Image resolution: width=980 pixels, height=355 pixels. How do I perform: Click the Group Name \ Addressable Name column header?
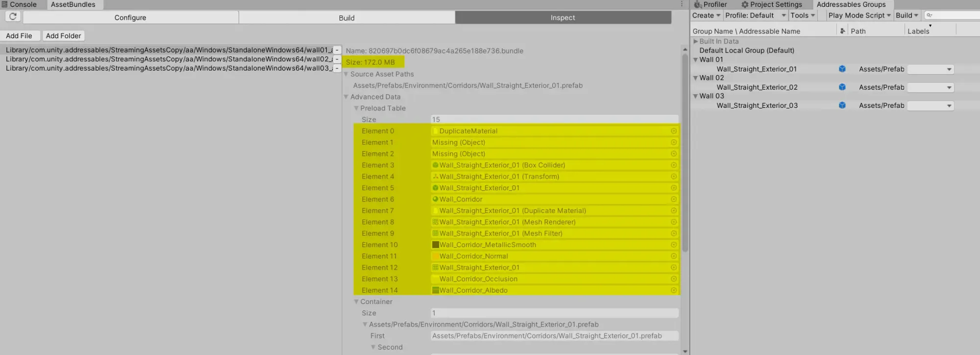pos(746,31)
